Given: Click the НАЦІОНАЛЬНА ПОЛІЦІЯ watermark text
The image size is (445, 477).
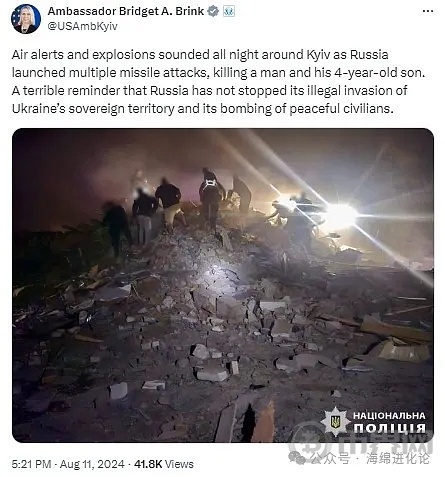Looking at the screenshot, I should pyautogui.click(x=389, y=422).
